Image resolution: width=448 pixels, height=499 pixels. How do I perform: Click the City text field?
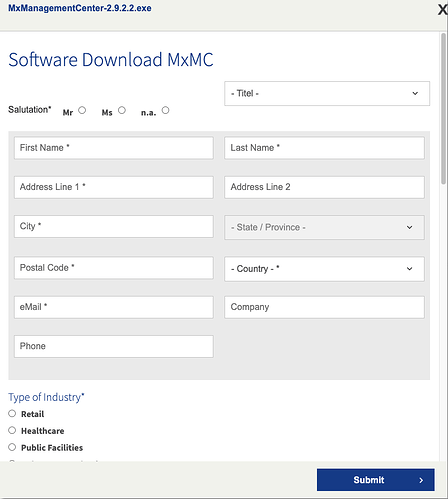point(114,226)
